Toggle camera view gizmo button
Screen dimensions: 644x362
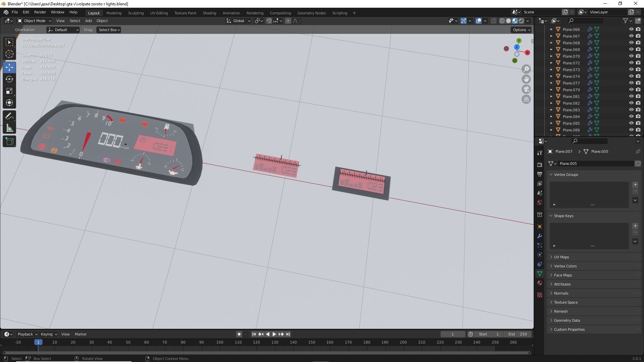coord(526,89)
